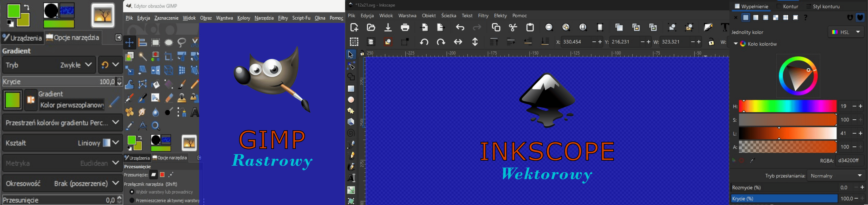This screenshot has width=868, height=205.
Task: Select Inkscape's Node editing tool
Action: pos(351,66)
